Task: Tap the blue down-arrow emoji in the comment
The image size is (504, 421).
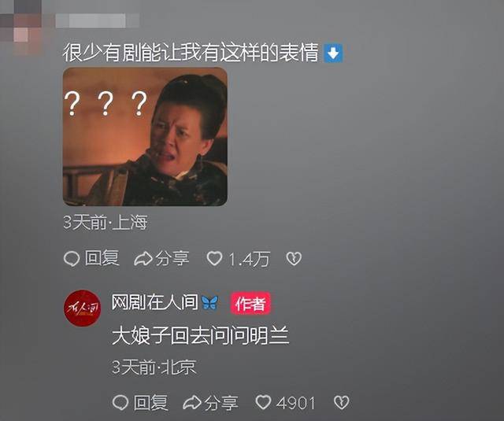Action: pyautogui.click(x=333, y=53)
